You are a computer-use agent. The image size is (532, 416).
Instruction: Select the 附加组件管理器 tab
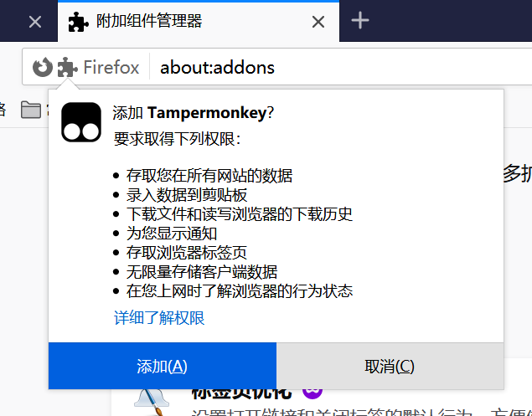[199, 22]
